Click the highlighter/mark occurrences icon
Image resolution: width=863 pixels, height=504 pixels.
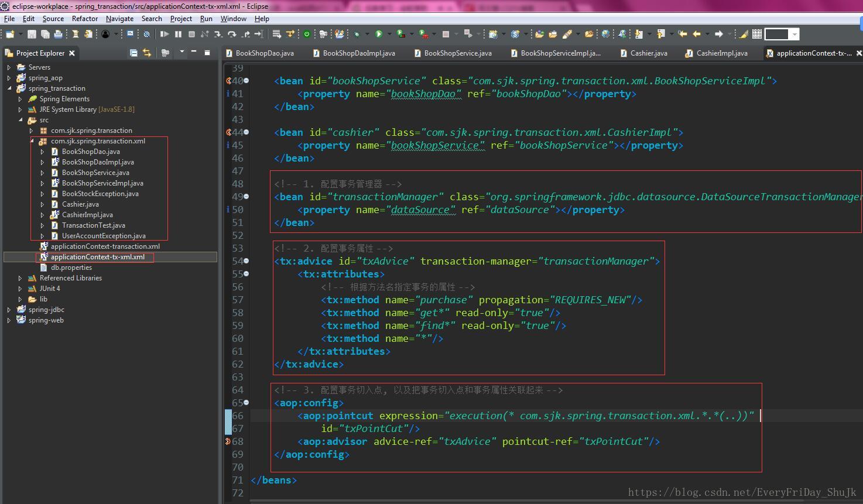coord(743,34)
